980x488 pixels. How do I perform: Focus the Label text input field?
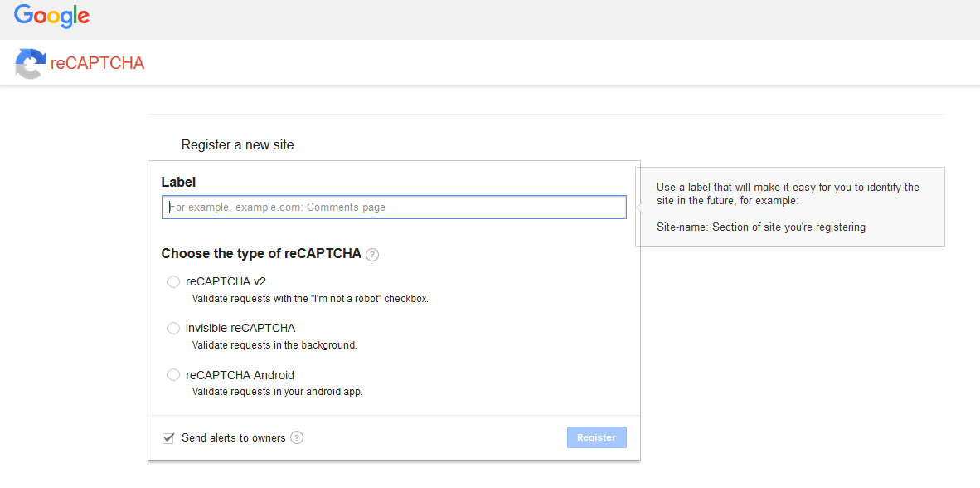394,207
